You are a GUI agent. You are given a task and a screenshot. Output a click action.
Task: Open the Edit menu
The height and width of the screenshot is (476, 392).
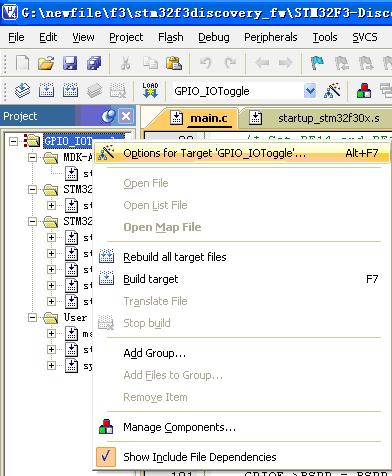pos(48,37)
